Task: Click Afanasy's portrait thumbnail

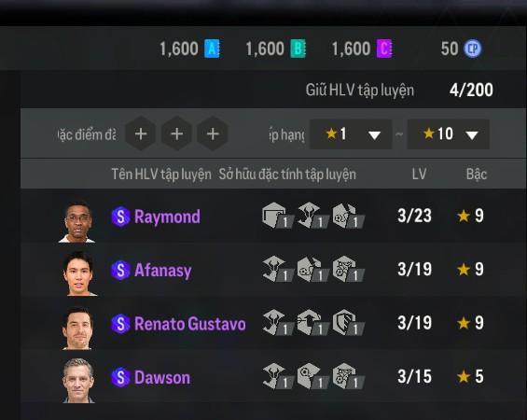Action: [x=79, y=273]
